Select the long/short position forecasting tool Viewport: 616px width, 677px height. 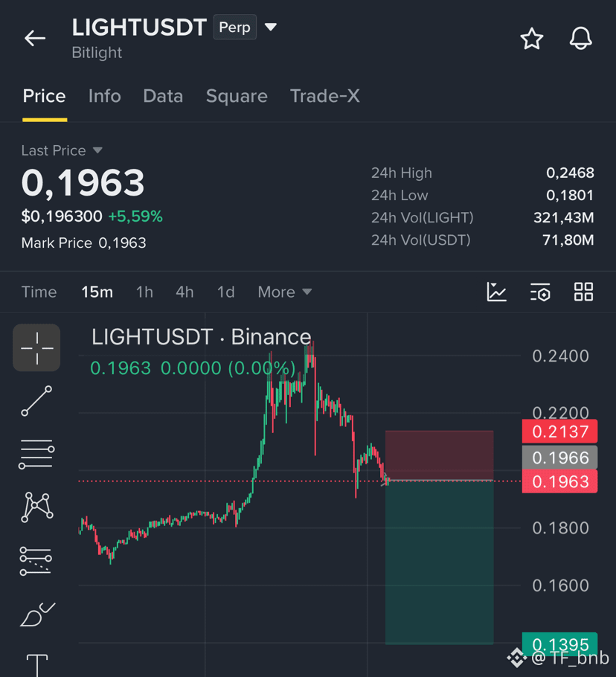pyautogui.click(x=36, y=561)
